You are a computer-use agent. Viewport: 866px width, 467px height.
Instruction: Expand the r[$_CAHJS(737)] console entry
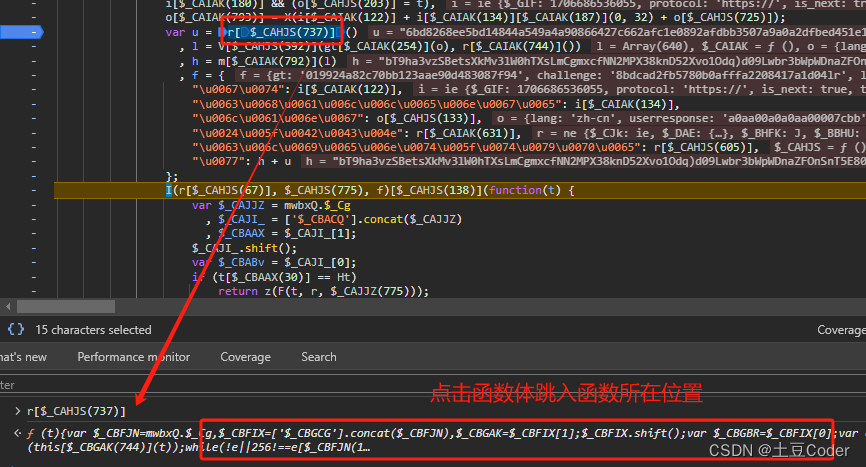click(18, 411)
